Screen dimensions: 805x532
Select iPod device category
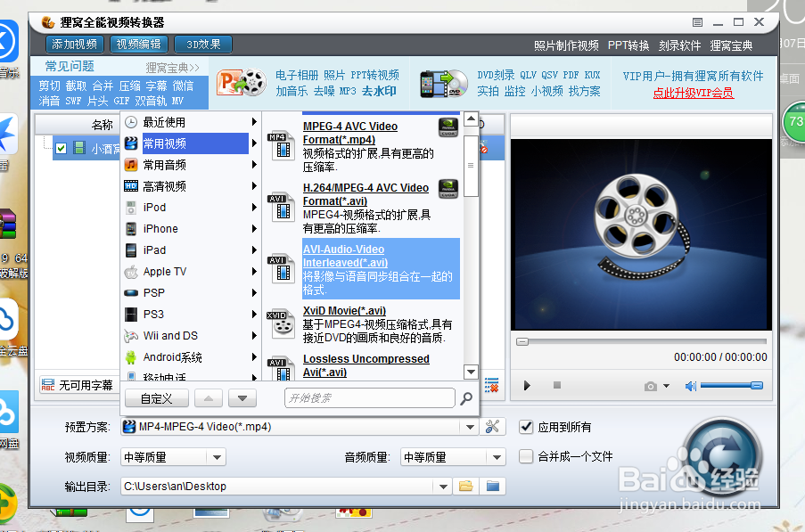[191, 208]
